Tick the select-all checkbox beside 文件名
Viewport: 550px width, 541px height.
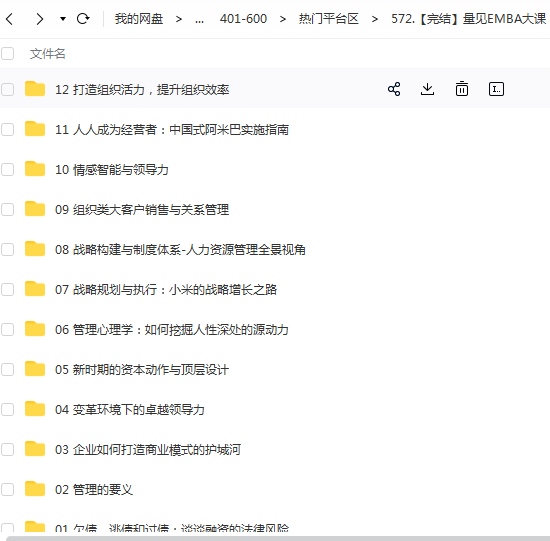(7, 54)
